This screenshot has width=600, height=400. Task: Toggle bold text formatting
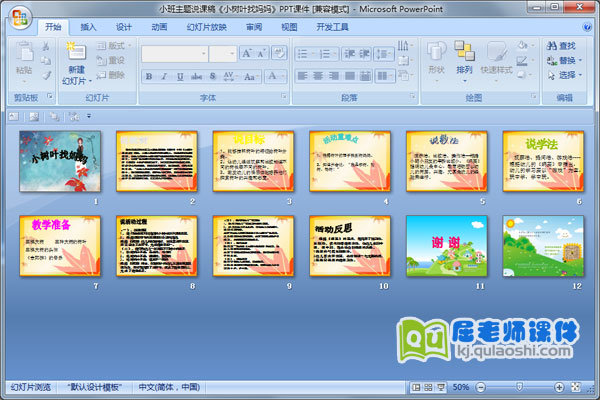coord(149,75)
